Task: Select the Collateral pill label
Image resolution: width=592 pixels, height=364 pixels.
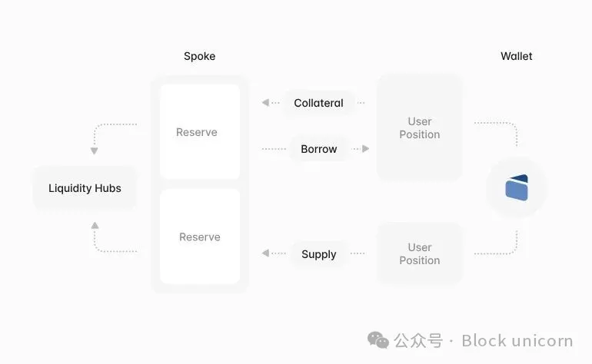Action: [318, 103]
